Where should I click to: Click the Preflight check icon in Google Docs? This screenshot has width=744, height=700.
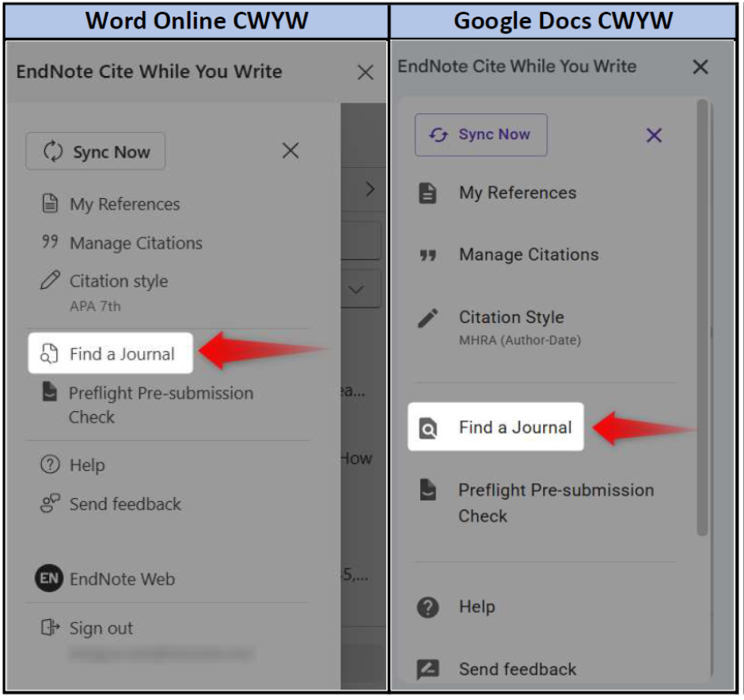pos(427,490)
